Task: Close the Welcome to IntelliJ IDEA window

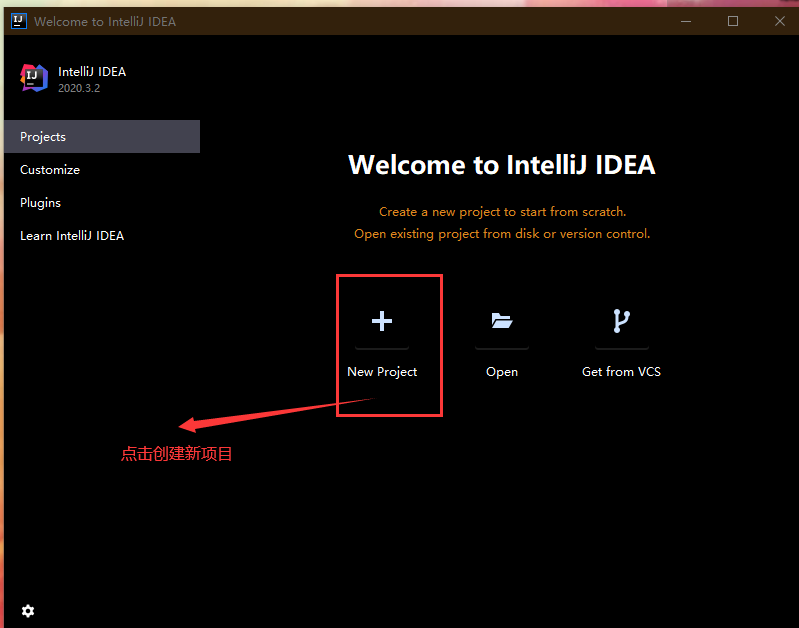Action: coord(780,21)
